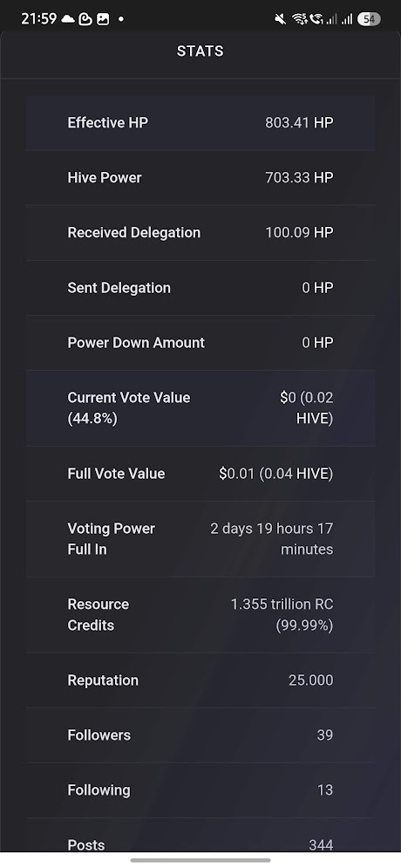Tap the chat app notification icon
The width and height of the screenshot is (401, 868).
[x=85, y=19]
